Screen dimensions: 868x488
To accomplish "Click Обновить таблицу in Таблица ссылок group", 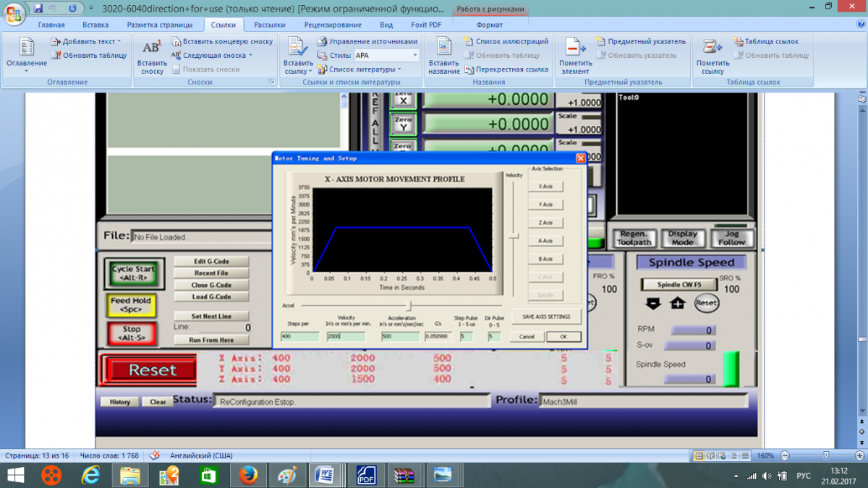I will pyautogui.click(x=771, y=56).
